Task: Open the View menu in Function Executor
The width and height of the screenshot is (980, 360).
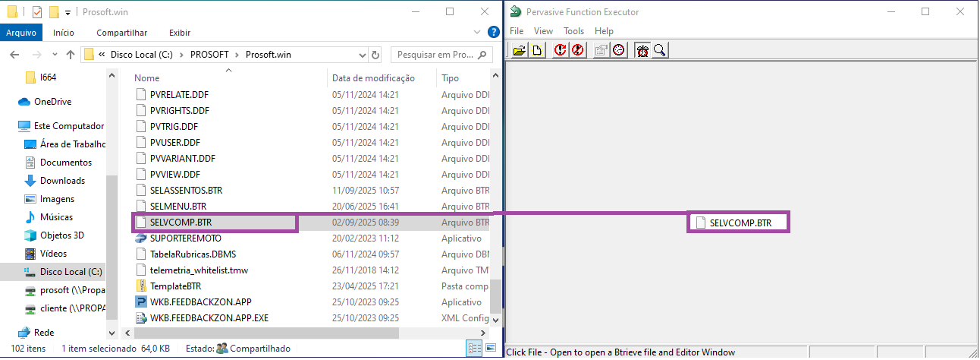Action: pyautogui.click(x=543, y=31)
